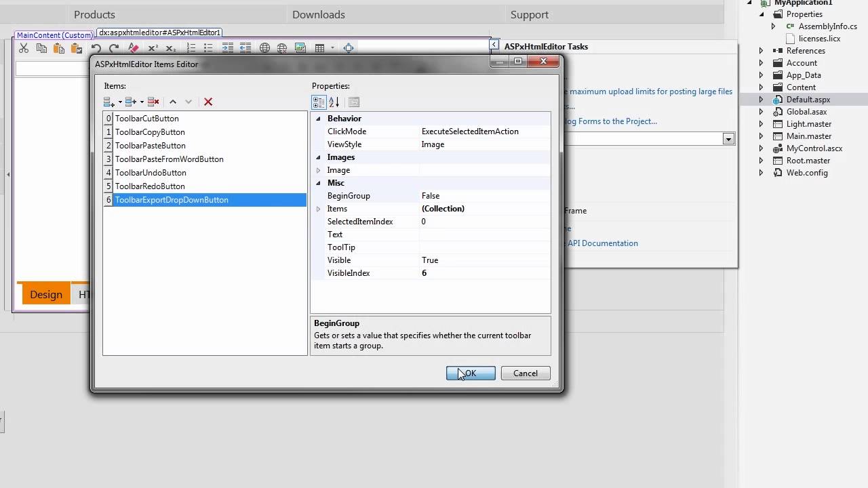Expand the Image property
This screenshot has height=488, width=868.
point(318,170)
